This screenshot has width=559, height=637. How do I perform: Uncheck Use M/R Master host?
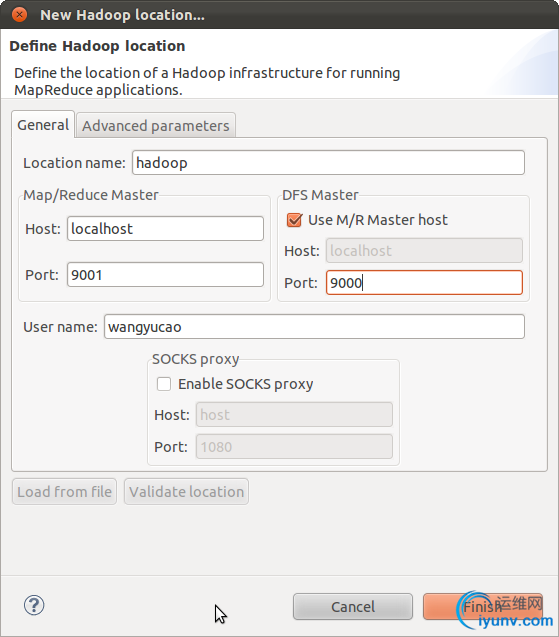(x=294, y=220)
